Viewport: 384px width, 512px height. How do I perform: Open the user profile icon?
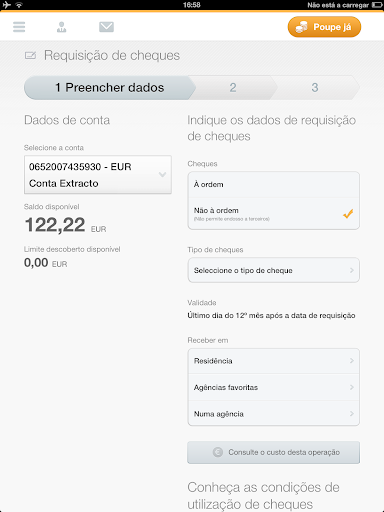point(61,27)
